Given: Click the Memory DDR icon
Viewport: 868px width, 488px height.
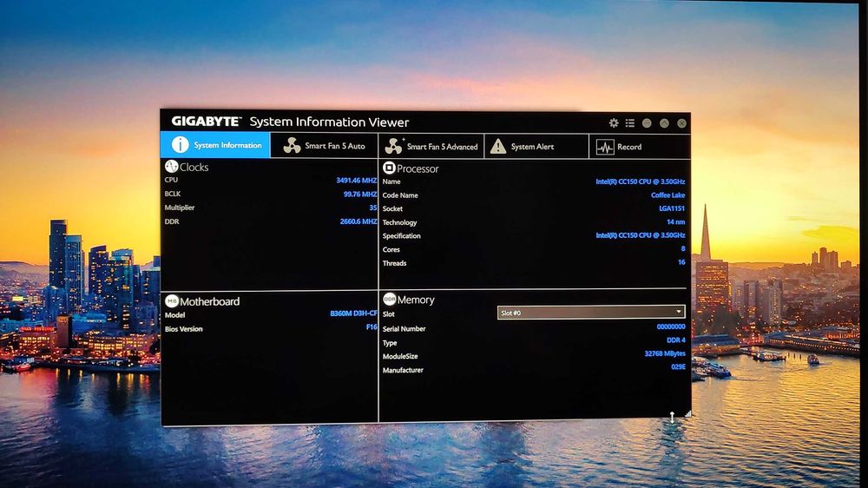Looking at the screenshot, I should click(390, 299).
